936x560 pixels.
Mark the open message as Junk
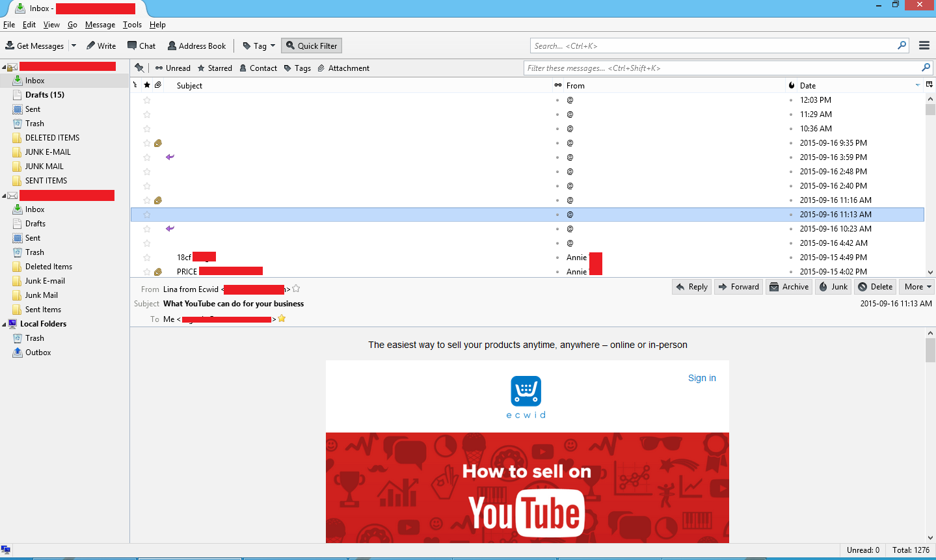tap(833, 287)
